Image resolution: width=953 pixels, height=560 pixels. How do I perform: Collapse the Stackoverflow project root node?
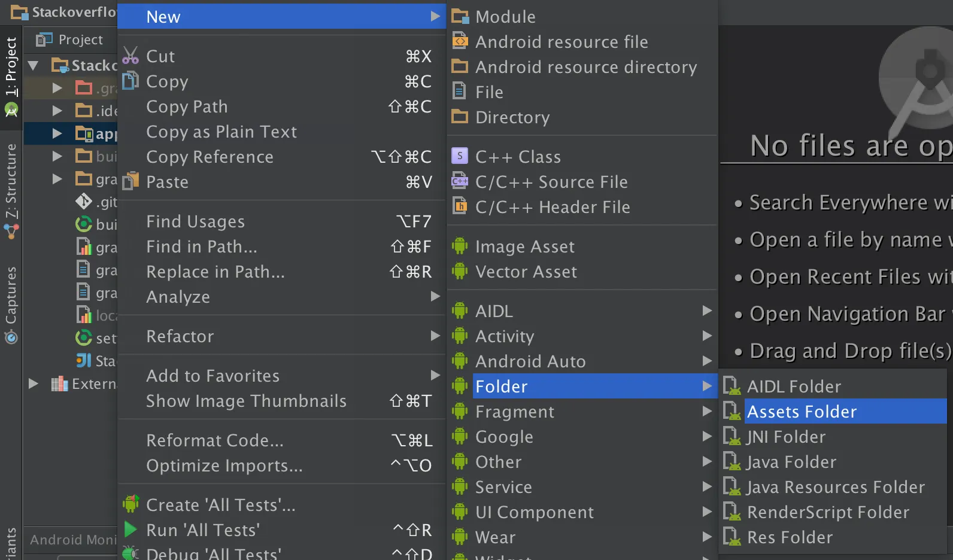pyautogui.click(x=34, y=65)
